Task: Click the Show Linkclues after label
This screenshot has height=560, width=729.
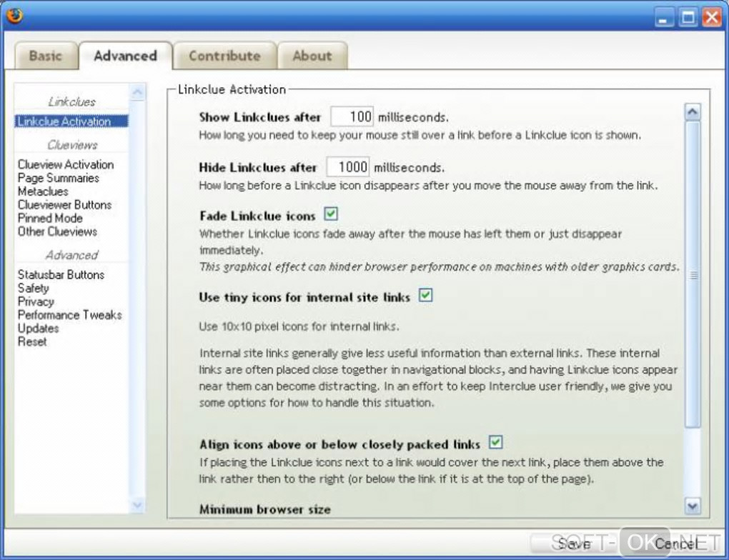Action: tap(260, 117)
